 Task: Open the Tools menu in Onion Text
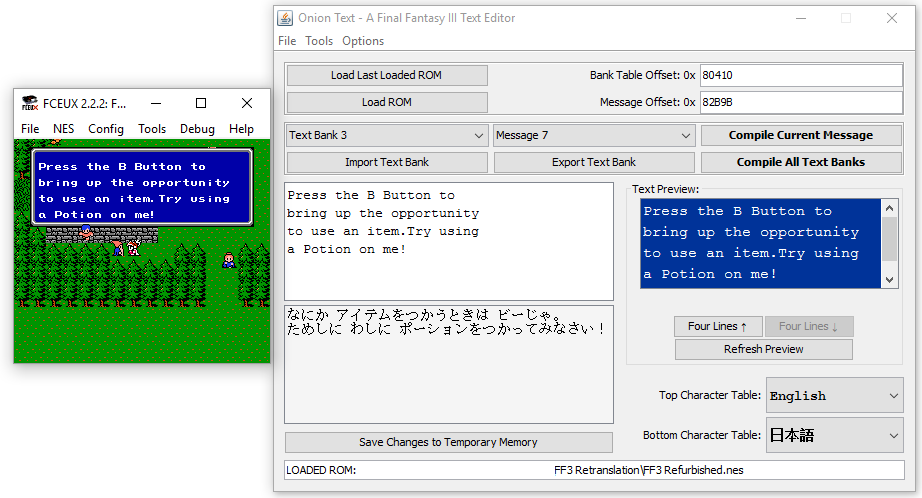319,41
